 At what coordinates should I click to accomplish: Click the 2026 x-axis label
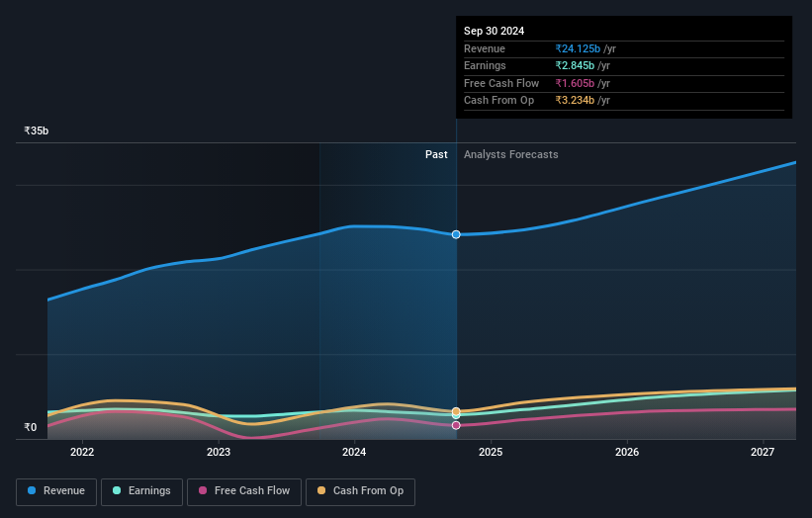(x=627, y=453)
